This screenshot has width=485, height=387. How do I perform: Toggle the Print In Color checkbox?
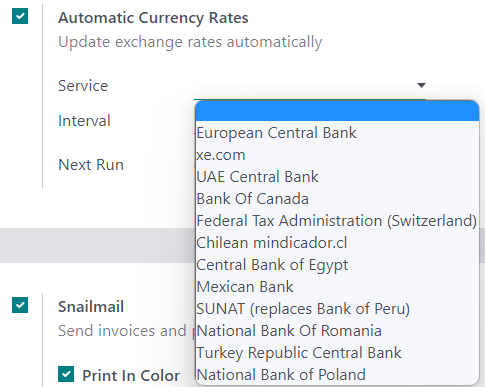click(x=66, y=374)
